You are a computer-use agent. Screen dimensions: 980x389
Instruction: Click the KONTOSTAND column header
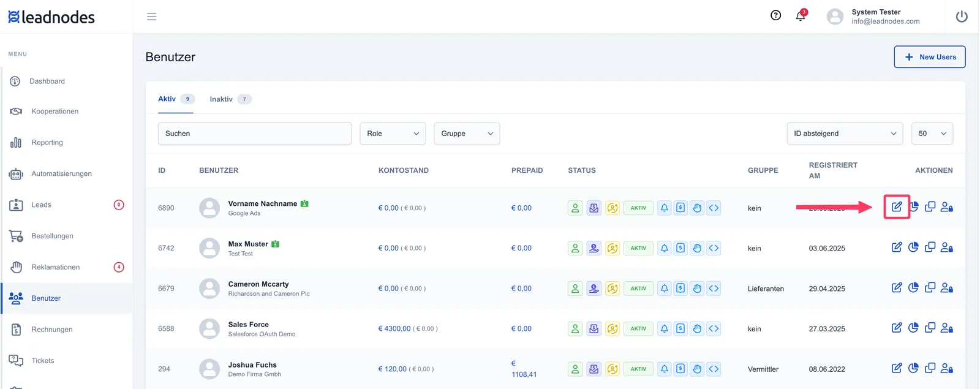tap(404, 170)
